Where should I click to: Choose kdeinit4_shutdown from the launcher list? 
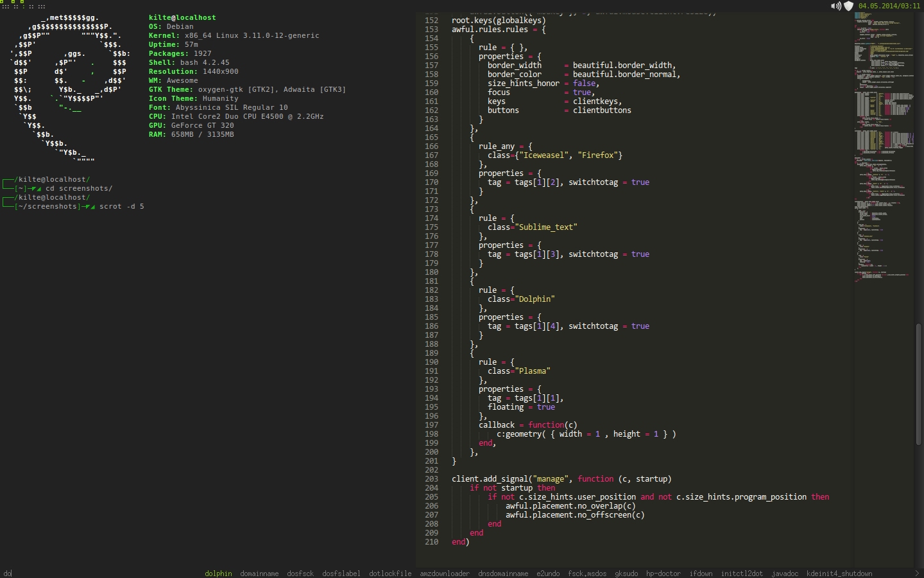pyautogui.click(x=839, y=574)
